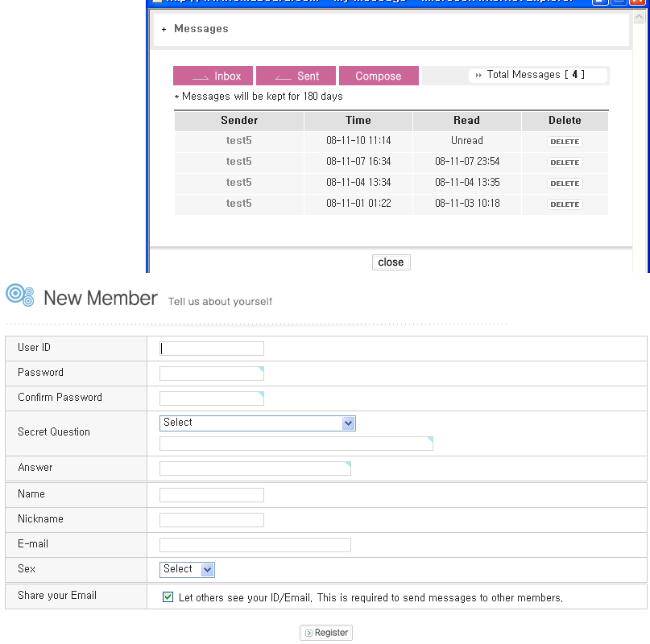
Task: Click the New Member circles logo icon
Action: pyautogui.click(x=20, y=295)
